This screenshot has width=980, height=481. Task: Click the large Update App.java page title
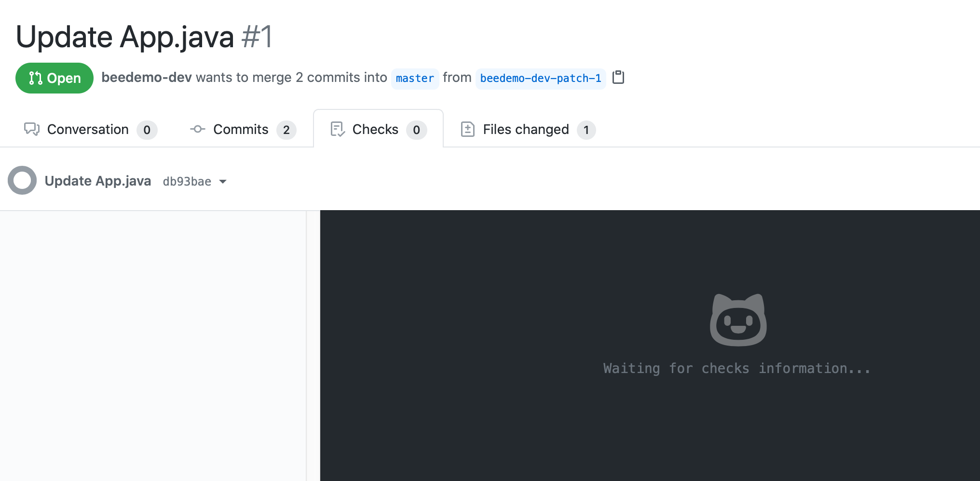[124, 37]
